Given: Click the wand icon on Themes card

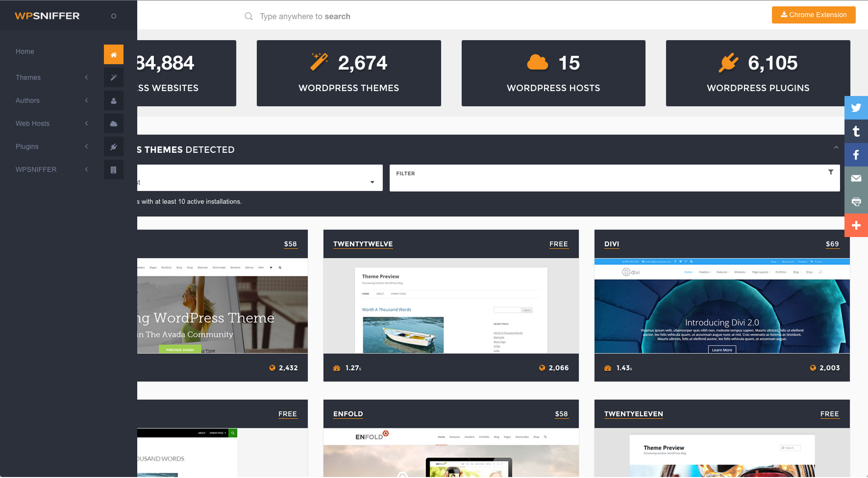Looking at the screenshot, I should click(319, 62).
